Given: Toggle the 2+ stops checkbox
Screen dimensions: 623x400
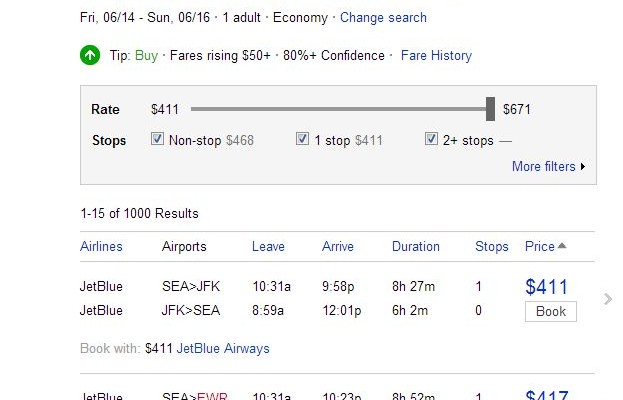Looking at the screenshot, I should click(432, 140).
